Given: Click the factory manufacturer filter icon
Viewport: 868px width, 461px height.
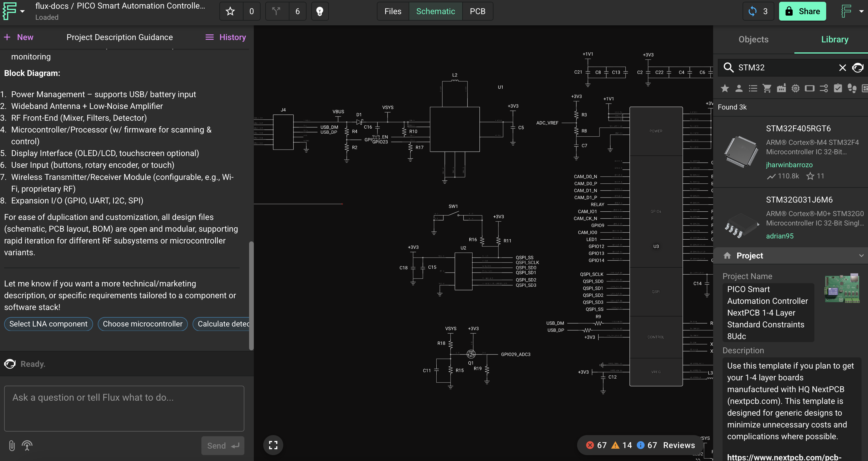Looking at the screenshot, I should point(781,89).
